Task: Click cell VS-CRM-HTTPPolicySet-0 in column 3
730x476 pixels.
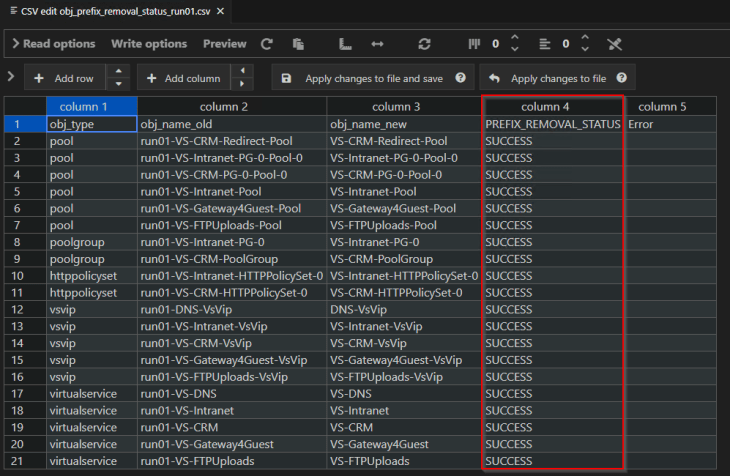Action: pos(404,292)
